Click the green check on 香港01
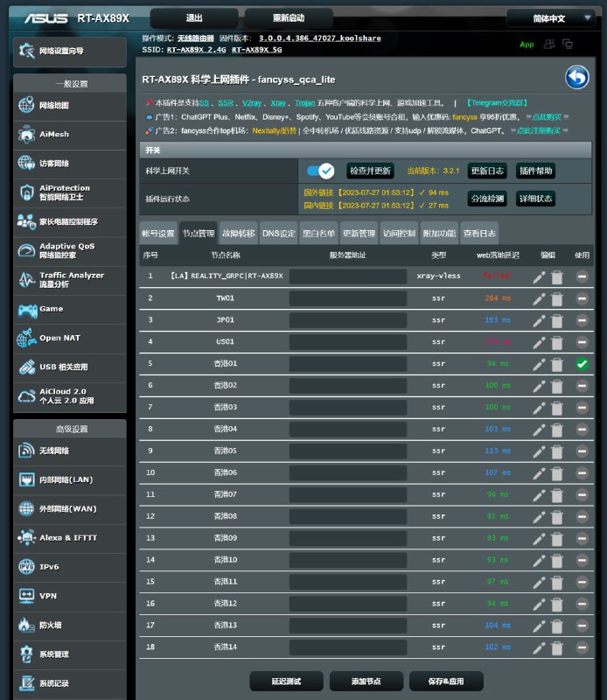Viewport: 607px width, 700px height. 582,364
